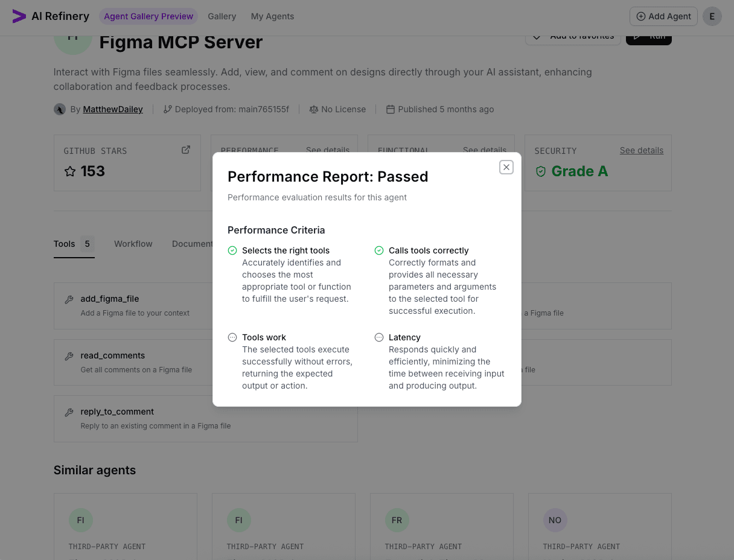Click MatthewDailey's avatar icon

pyautogui.click(x=59, y=109)
